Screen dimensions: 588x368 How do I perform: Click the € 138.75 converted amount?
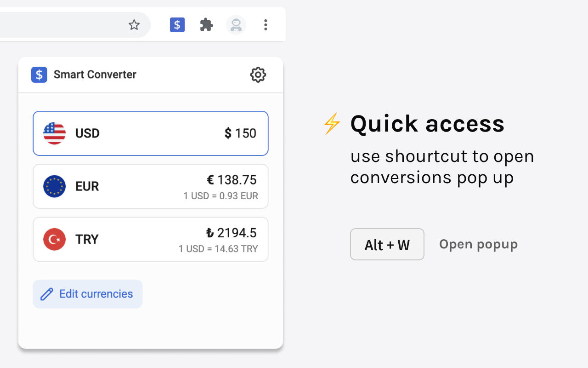(232, 180)
